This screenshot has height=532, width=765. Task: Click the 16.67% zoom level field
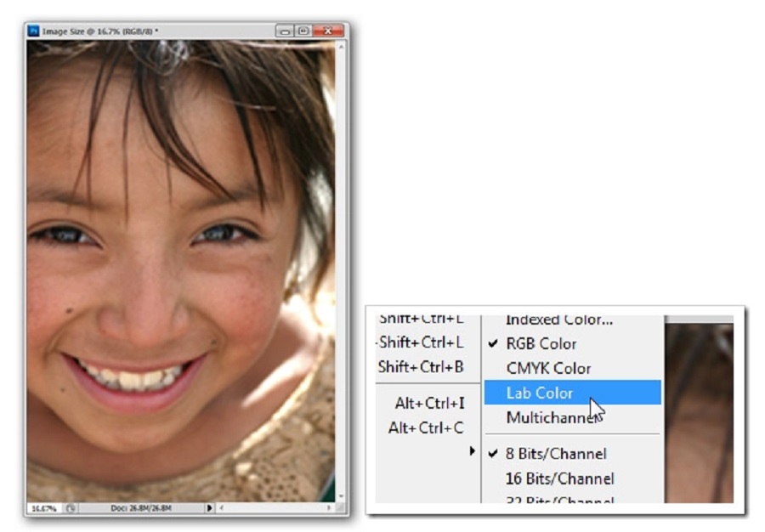(x=42, y=508)
